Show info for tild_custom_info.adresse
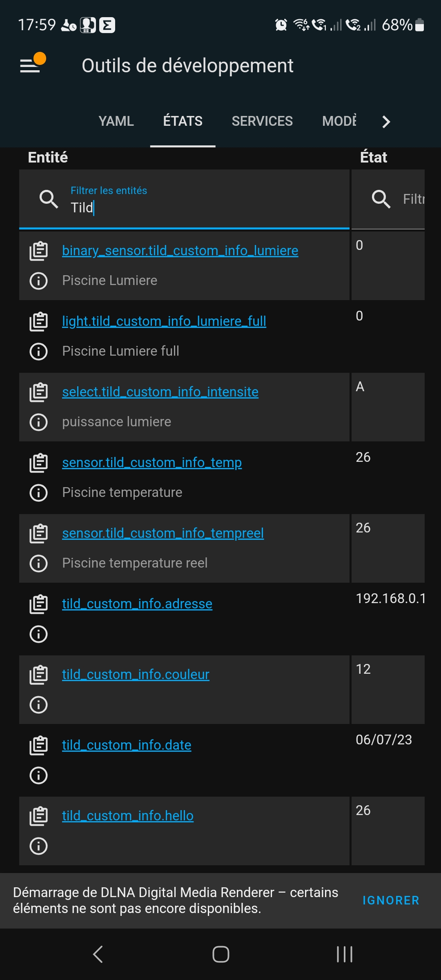Viewport: 441px width, 980px height. pyautogui.click(x=39, y=634)
